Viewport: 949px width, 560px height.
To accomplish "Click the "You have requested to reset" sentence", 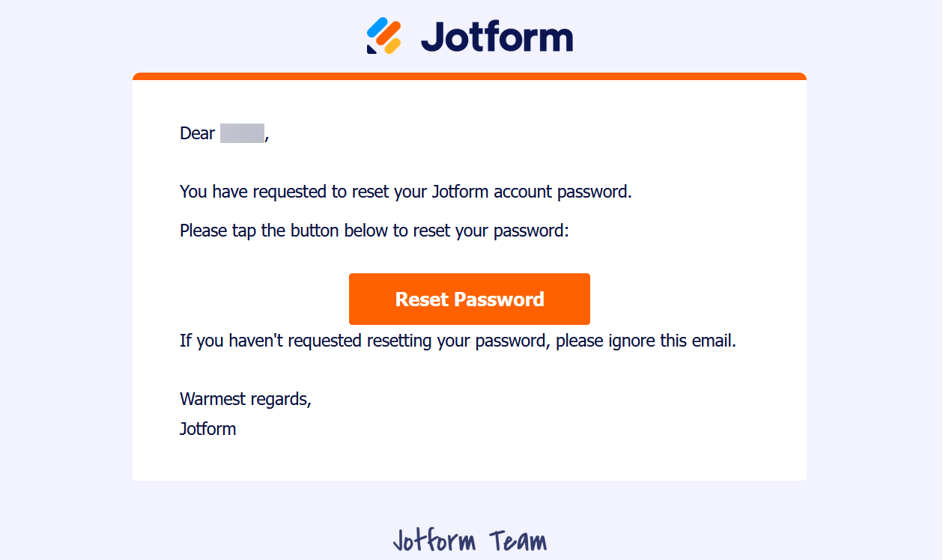I will (x=405, y=192).
